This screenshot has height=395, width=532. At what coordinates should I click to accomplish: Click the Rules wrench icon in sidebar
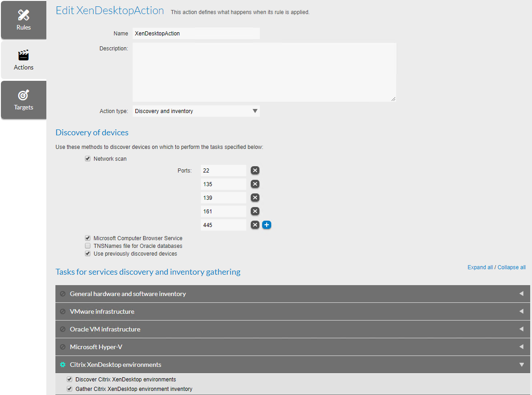[x=24, y=13]
